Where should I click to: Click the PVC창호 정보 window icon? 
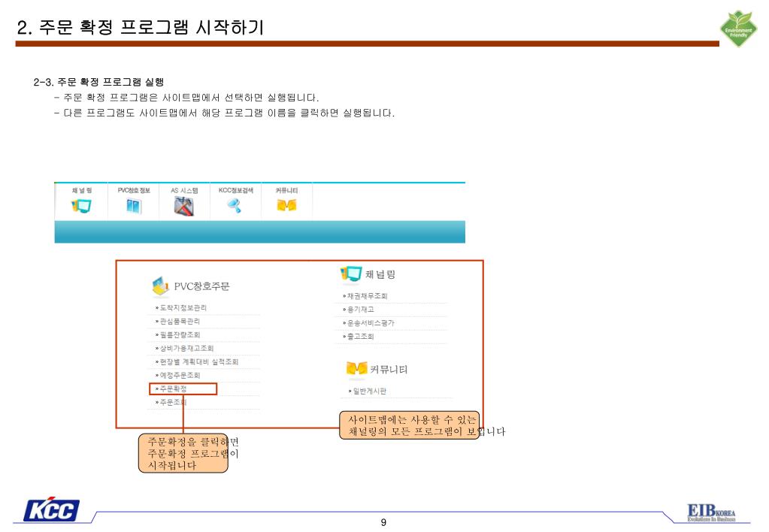(133, 207)
